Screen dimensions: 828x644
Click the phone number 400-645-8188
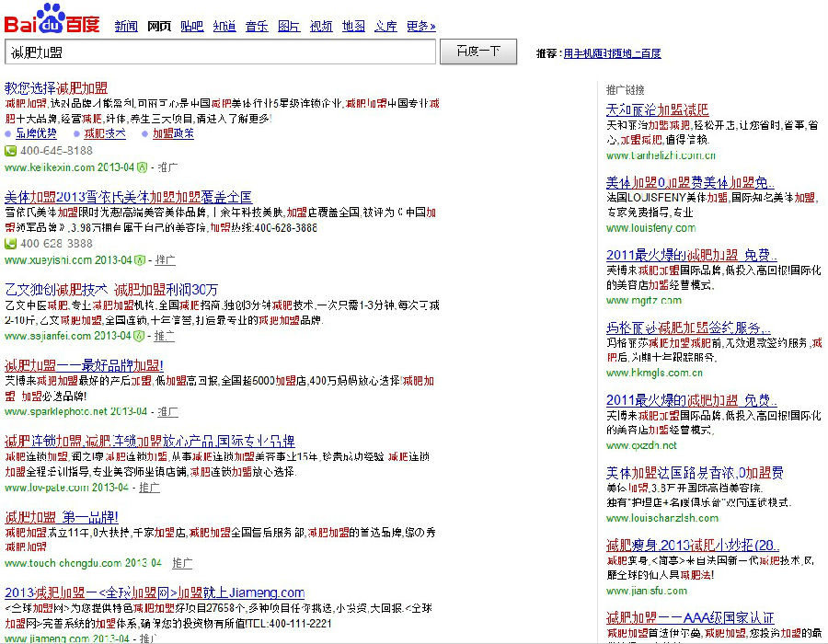click(x=56, y=151)
